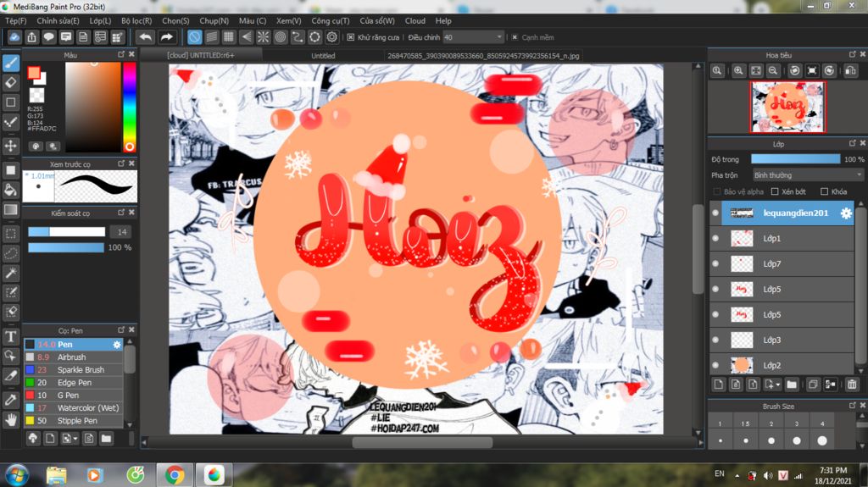Viewport: 868px width, 487px height.
Task: Hide the Lớp7 layer
Action: tap(715, 264)
